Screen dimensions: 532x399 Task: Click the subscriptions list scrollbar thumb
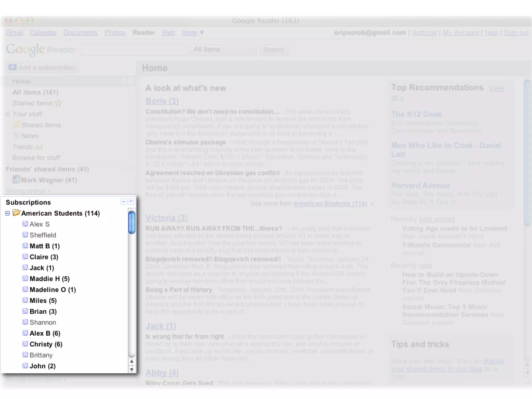point(132,222)
